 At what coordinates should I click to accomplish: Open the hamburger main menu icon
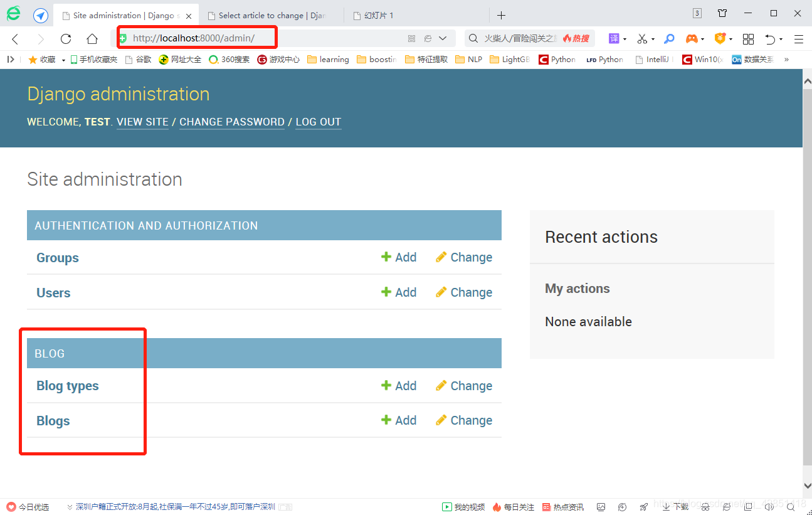[799, 39]
